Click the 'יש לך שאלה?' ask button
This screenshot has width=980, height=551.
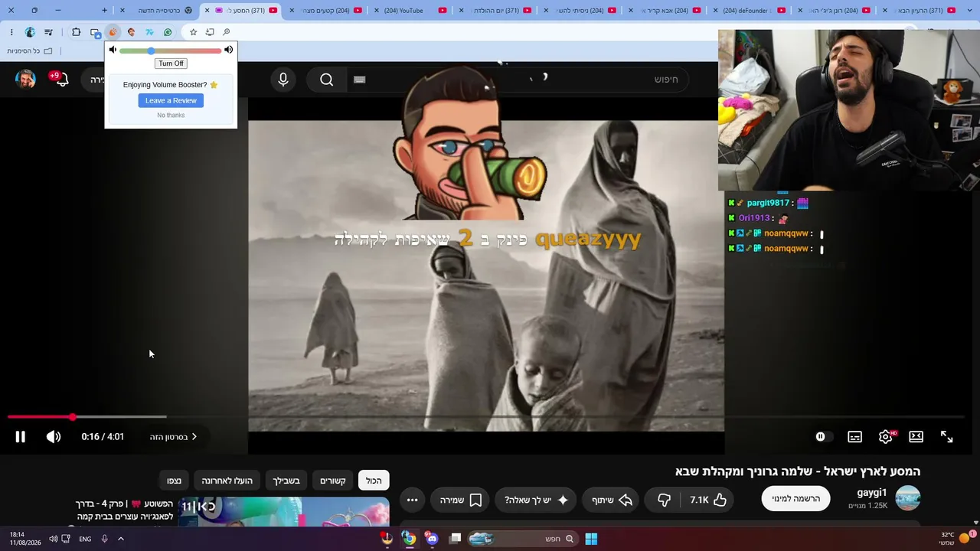(536, 500)
